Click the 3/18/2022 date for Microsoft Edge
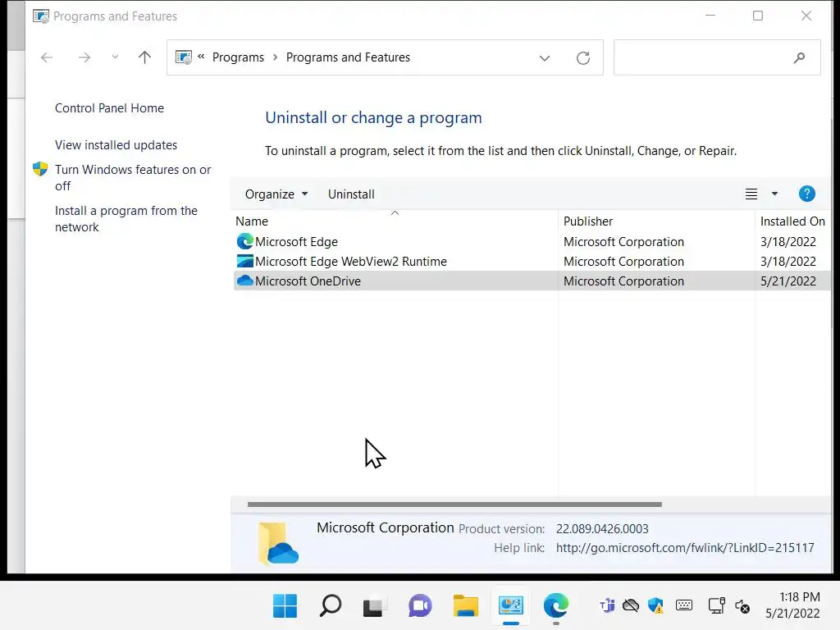 coord(788,242)
